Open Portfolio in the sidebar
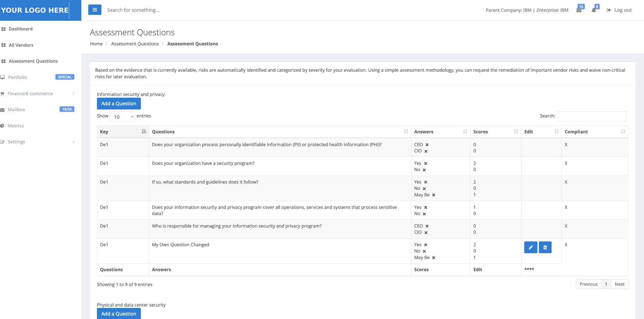This screenshot has width=644, height=319. tap(17, 77)
